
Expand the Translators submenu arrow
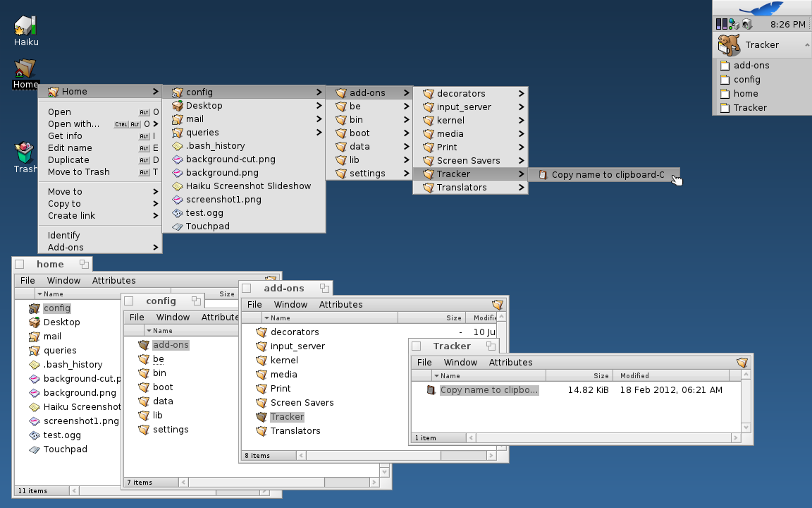coord(521,188)
